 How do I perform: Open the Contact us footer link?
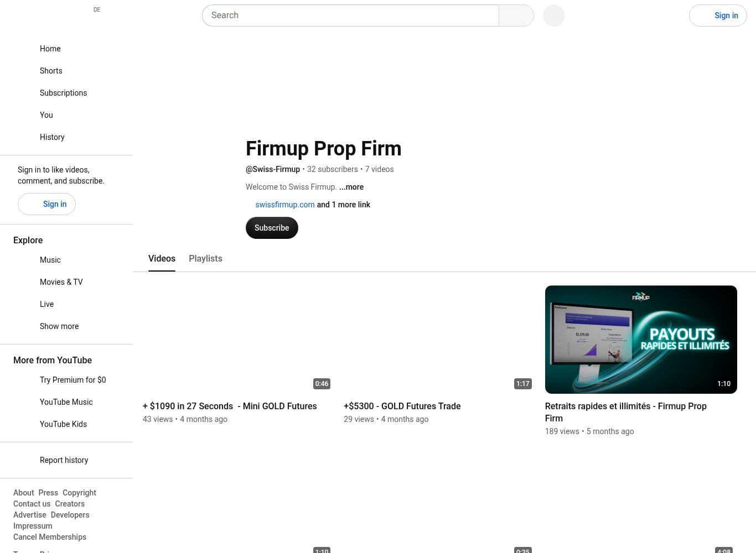(x=32, y=504)
